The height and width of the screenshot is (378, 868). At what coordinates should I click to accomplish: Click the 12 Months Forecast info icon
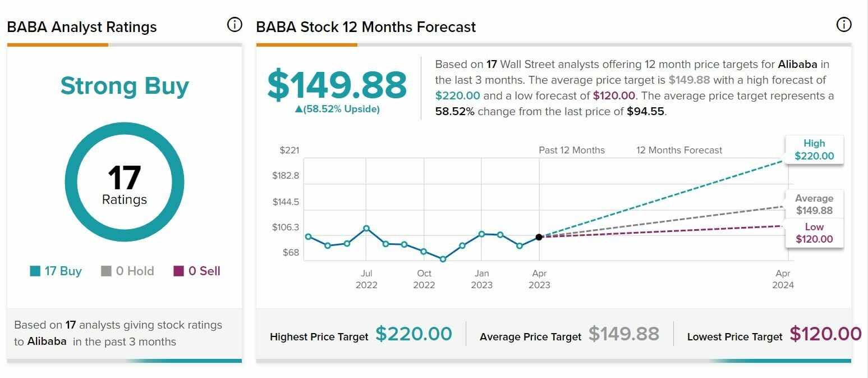(843, 25)
